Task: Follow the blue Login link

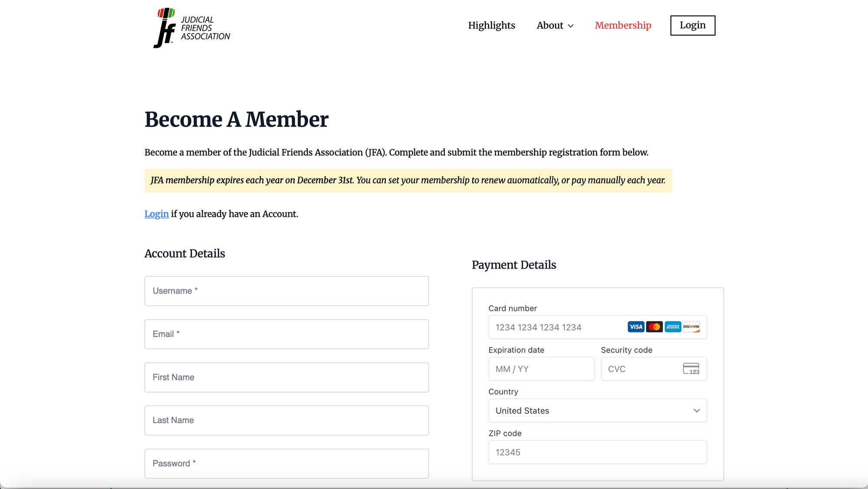Action: [x=156, y=214]
